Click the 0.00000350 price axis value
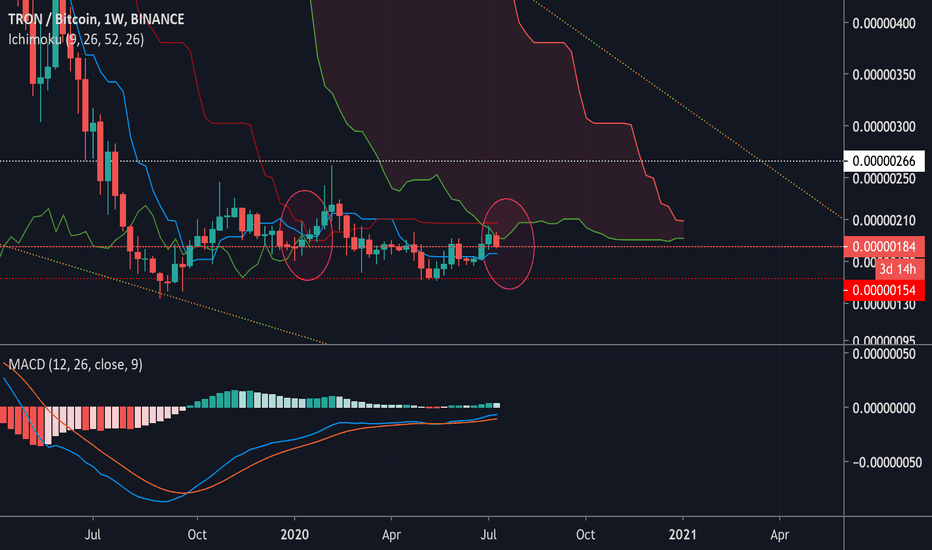 (x=884, y=75)
